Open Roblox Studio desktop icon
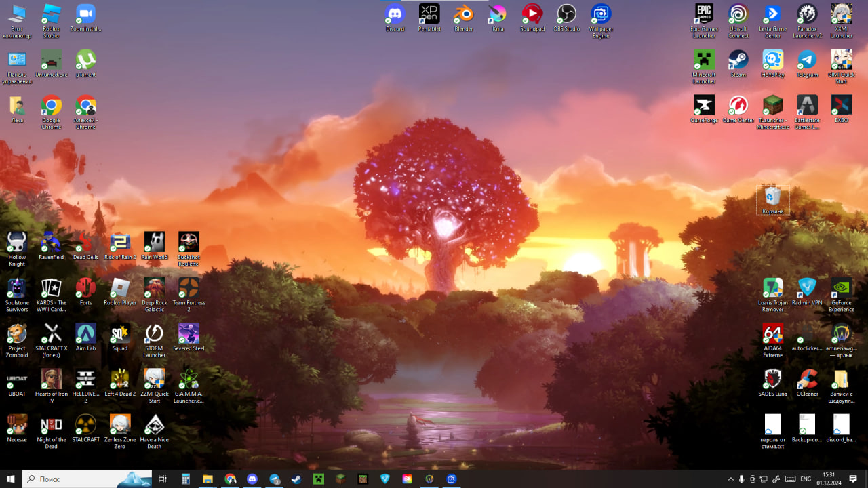868x488 pixels. [52, 21]
